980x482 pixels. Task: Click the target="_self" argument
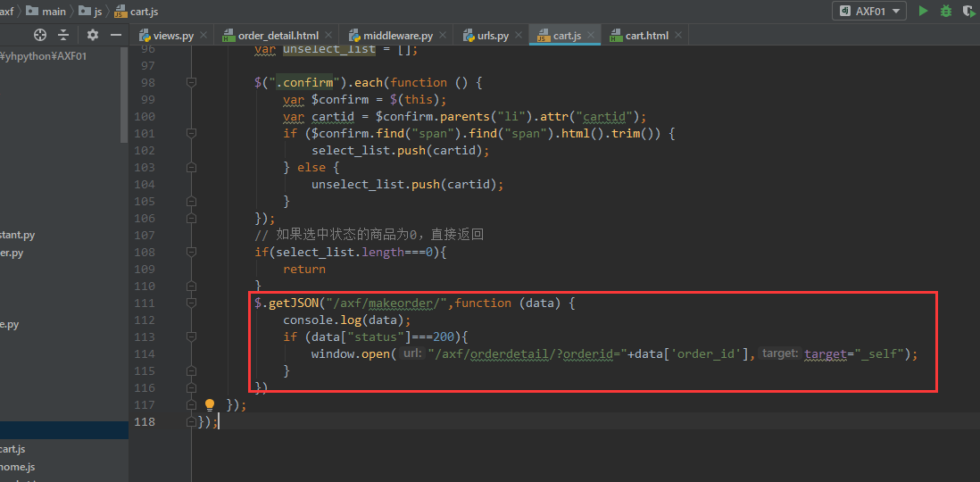(854, 353)
